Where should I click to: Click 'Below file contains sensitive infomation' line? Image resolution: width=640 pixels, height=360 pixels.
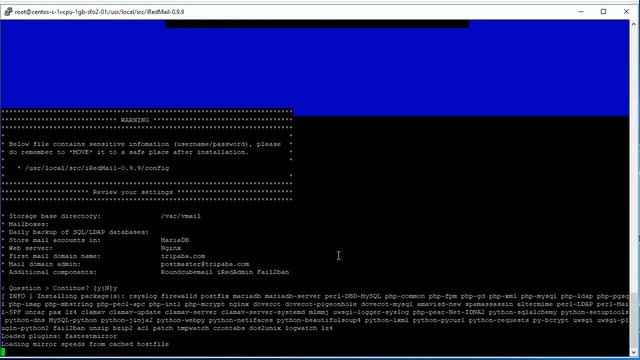(144, 144)
